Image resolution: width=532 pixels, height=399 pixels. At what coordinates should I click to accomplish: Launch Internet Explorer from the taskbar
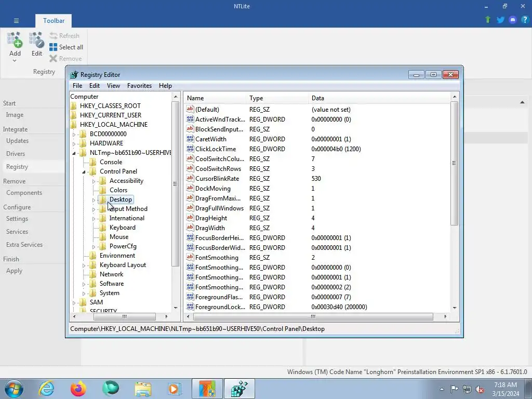[x=46, y=389]
